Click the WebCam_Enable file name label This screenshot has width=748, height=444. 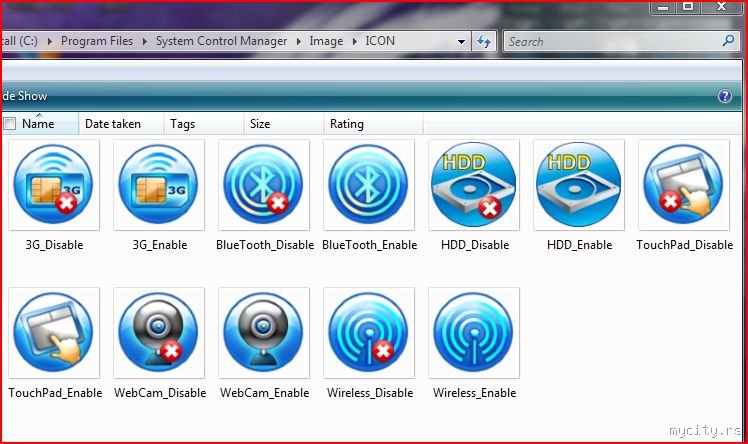point(265,392)
